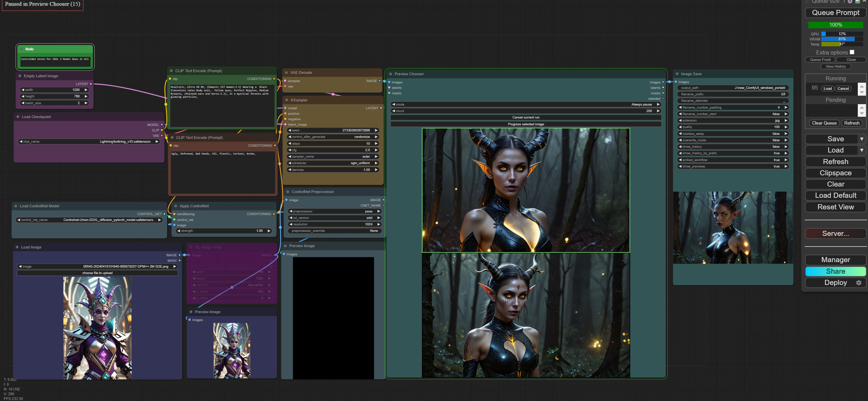This screenshot has height=401, width=868.
Task: Click the gear icon on Deploy button
Action: [859, 283]
